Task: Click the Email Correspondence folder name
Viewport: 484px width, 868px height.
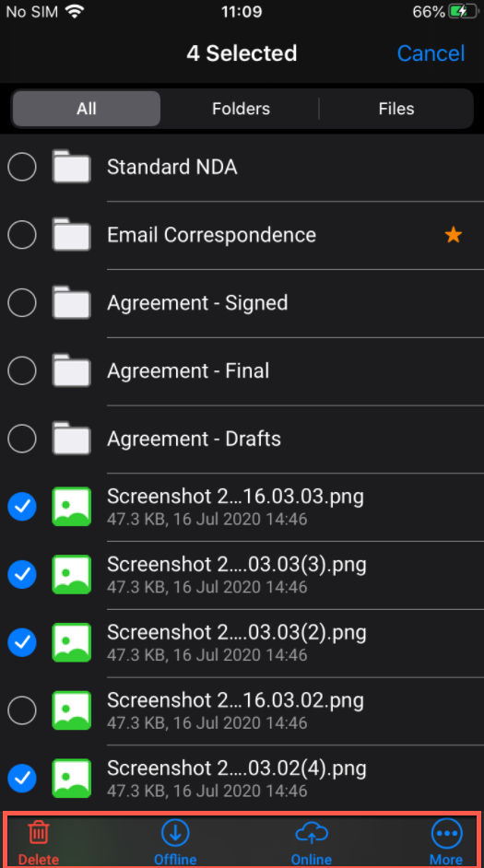Action: click(211, 235)
